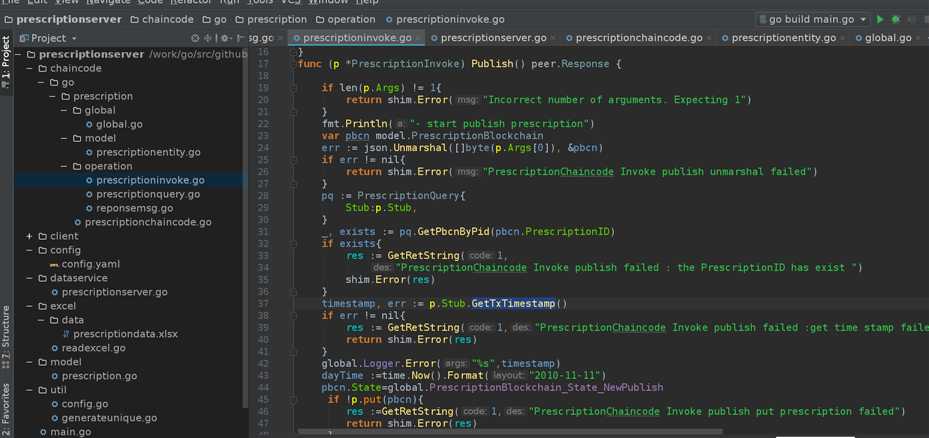929x438 pixels.
Task: Click chaincode in the navigation breadcrumb
Action: 162,20
